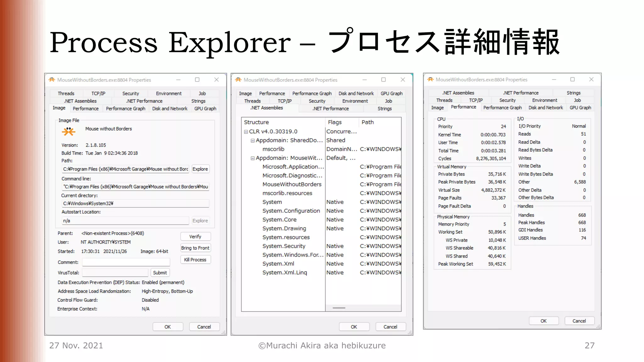Screen dimensions: 644x362
Task: Open GPU Graph tab in middle window
Action: point(391,93)
